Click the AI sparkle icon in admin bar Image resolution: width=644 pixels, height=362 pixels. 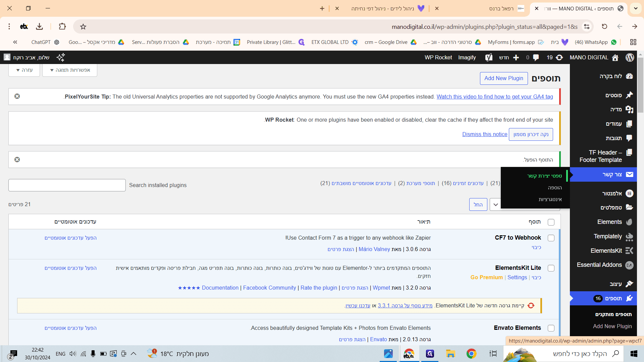click(x=61, y=57)
